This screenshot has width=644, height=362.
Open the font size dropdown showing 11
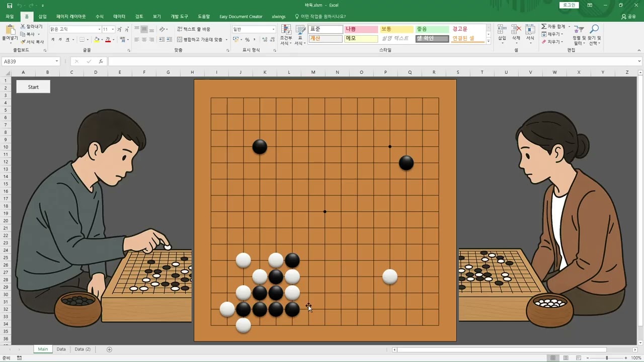click(113, 29)
